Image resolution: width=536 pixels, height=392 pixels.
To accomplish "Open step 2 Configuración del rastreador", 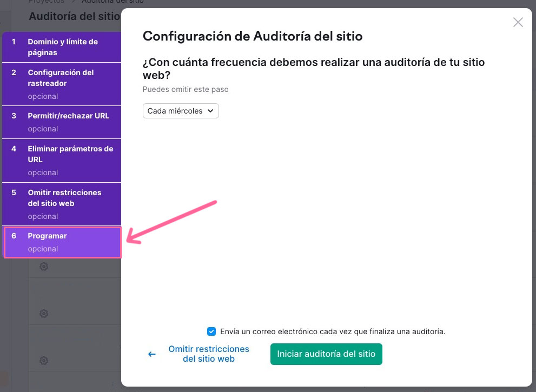I will (x=61, y=84).
